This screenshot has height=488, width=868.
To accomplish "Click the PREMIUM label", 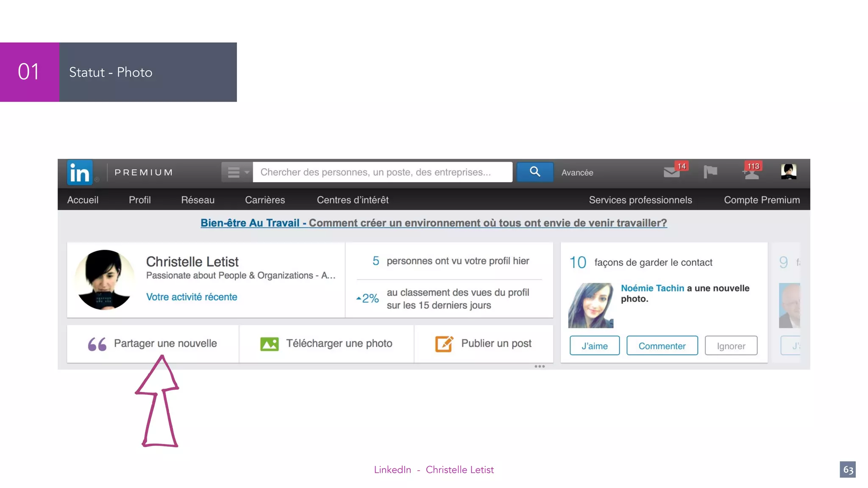I will (144, 172).
